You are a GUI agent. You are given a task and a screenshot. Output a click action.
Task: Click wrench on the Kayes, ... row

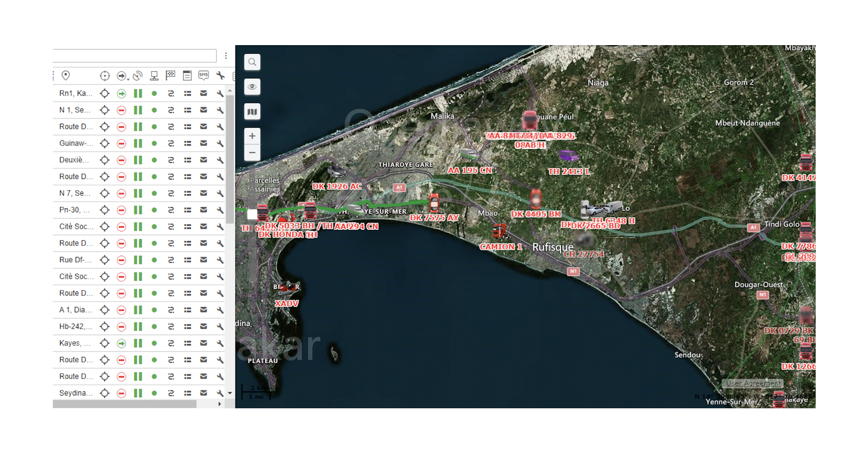pyautogui.click(x=220, y=343)
